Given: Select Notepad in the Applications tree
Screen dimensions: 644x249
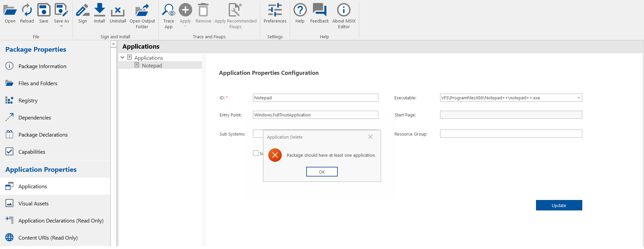Looking at the screenshot, I should (152, 65).
